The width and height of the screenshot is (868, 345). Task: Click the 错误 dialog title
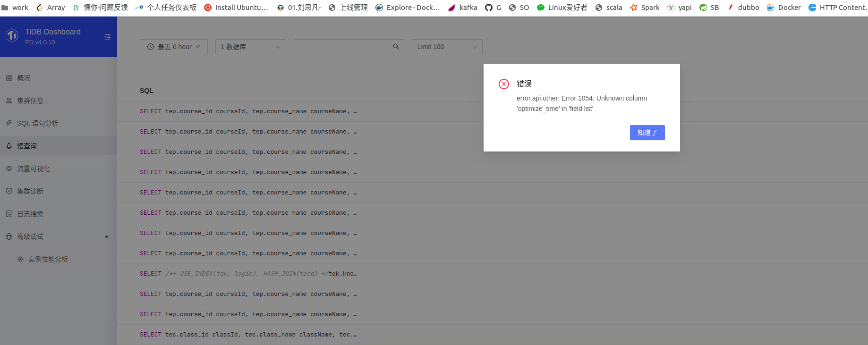tap(524, 84)
